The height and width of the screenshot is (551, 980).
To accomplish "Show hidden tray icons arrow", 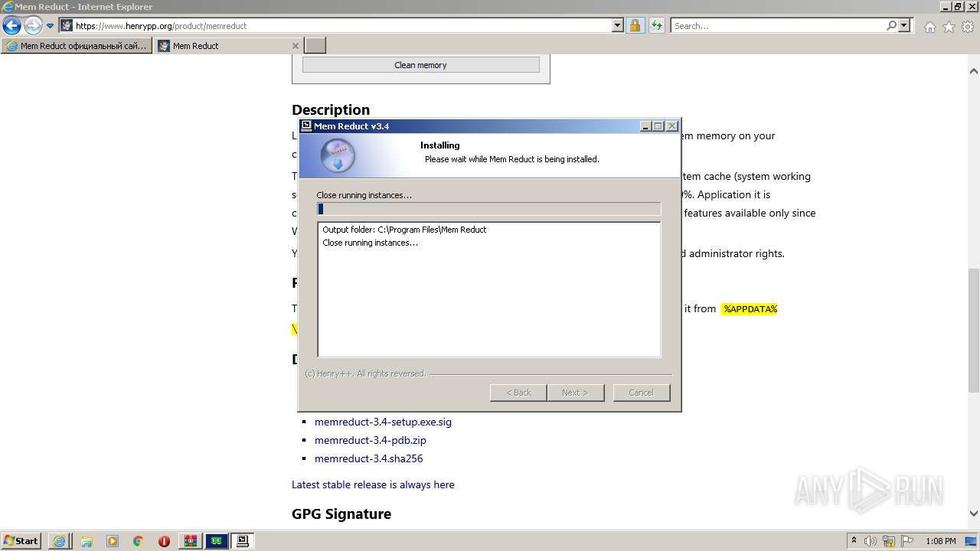I will 854,541.
